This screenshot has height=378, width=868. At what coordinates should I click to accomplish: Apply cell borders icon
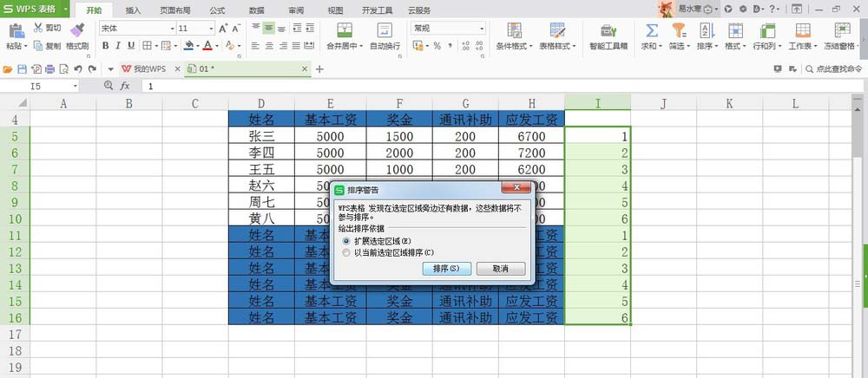pyautogui.click(x=147, y=46)
